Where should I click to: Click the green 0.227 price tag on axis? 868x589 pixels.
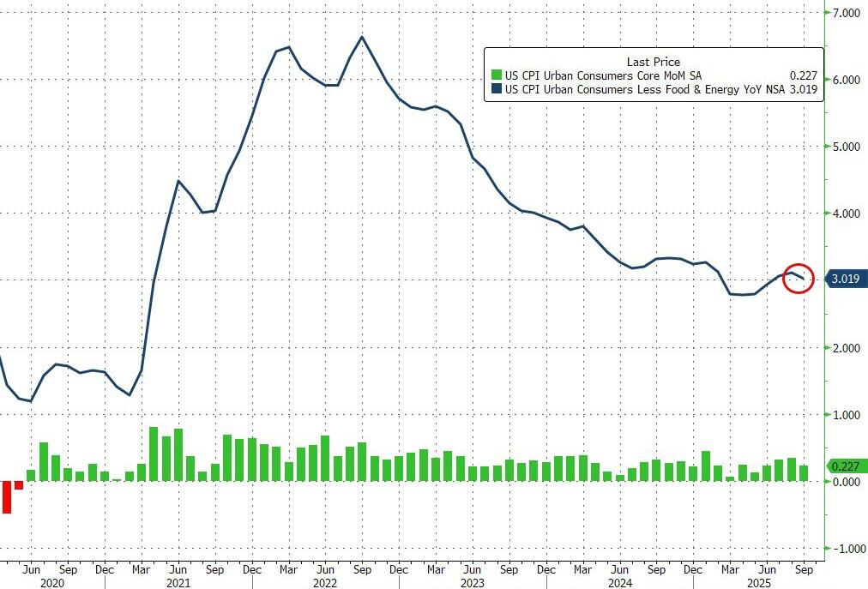coord(845,466)
